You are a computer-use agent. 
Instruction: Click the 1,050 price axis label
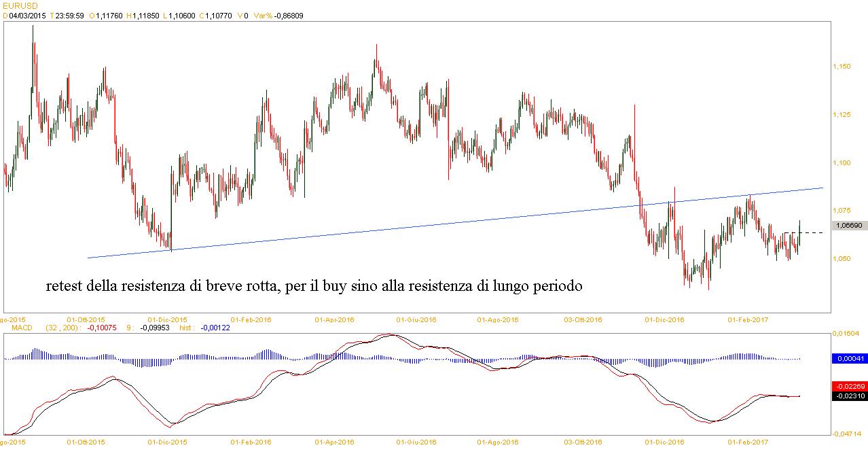click(x=841, y=259)
